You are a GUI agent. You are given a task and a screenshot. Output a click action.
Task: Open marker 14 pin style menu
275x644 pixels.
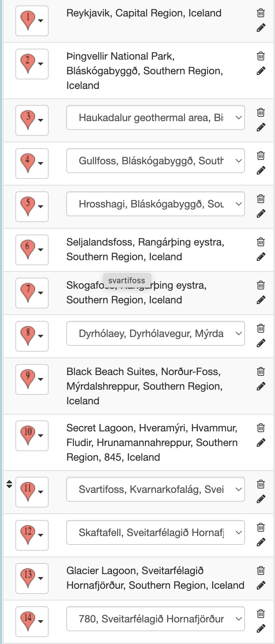(32, 622)
